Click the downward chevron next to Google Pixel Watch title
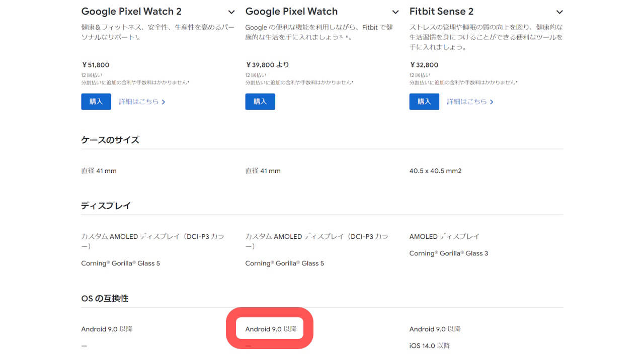644x362 pixels. [395, 11]
